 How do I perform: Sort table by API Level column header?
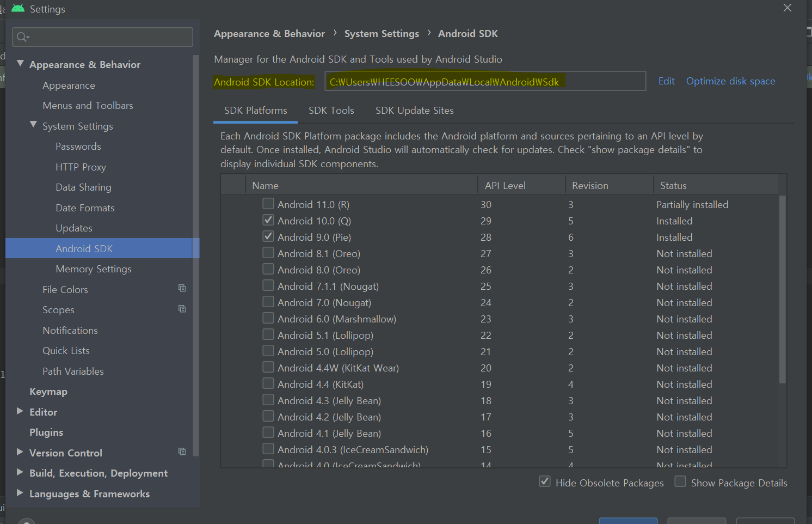tap(521, 185)
